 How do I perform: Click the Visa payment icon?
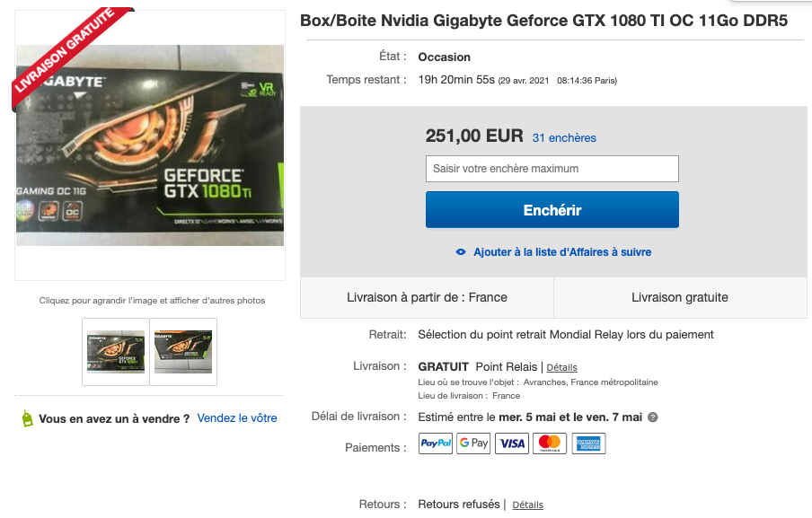coord(512,443)
